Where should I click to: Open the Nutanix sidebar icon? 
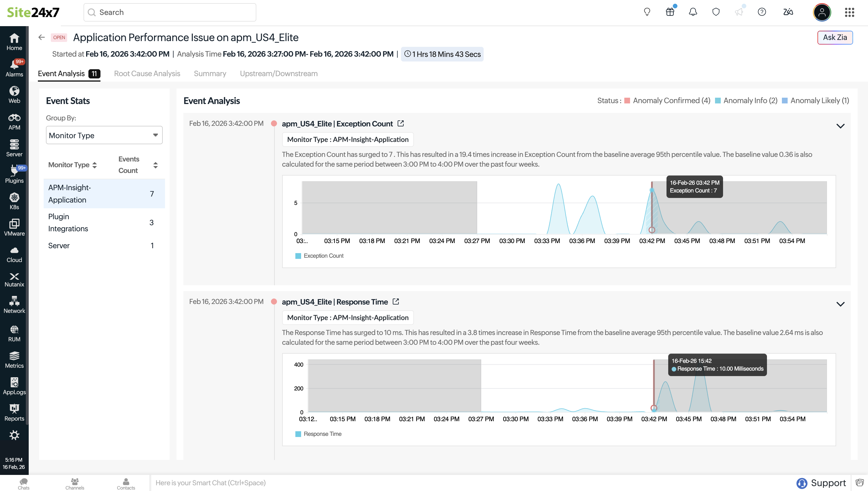click(x=14, y=280)
